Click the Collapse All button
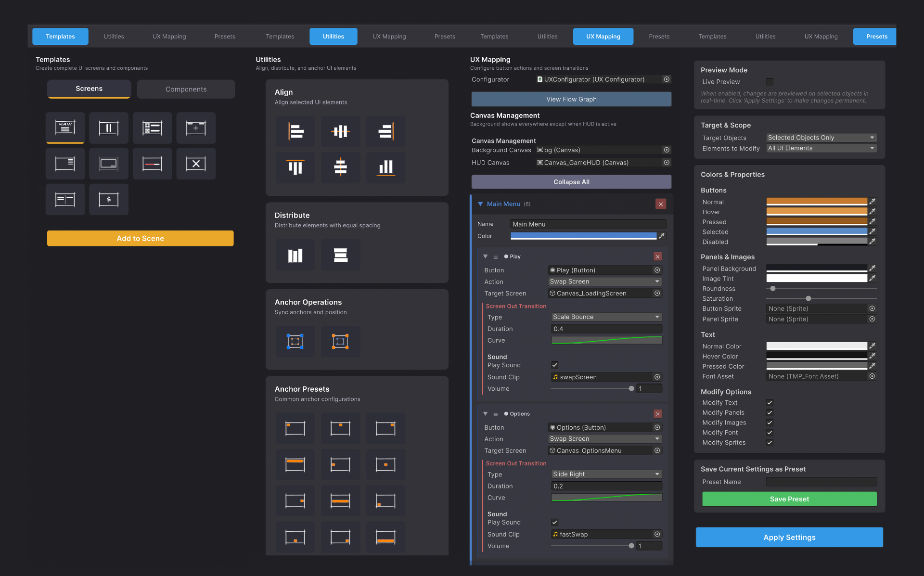924x576 pixels. click(571, 182)
